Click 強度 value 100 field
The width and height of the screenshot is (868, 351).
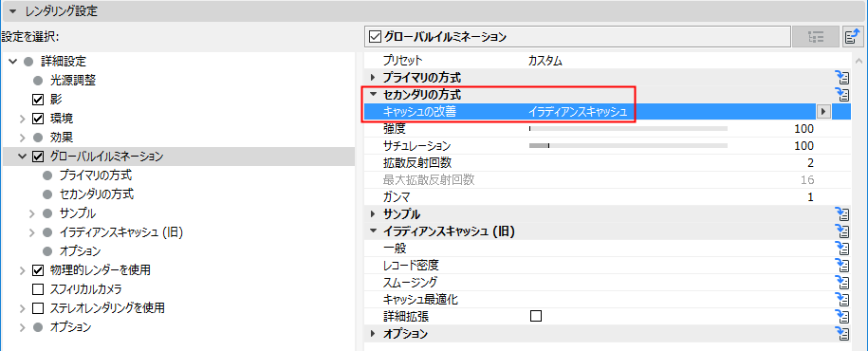pyautogui.click(x=803, y=129)
